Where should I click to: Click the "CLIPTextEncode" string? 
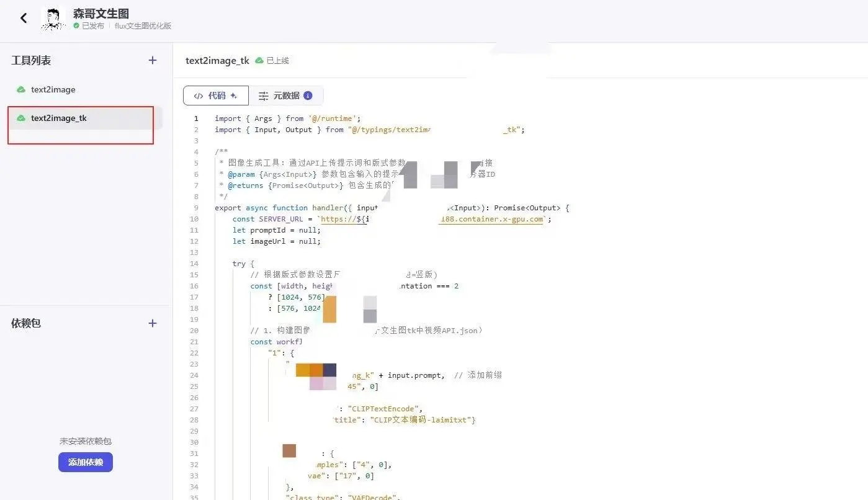coord(385,409)
